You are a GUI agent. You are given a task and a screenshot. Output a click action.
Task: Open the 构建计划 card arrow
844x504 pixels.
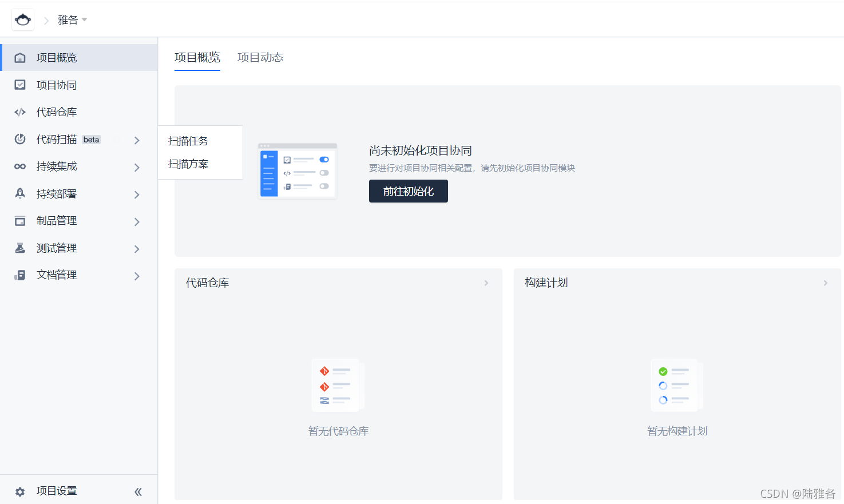tap(825, 283)
